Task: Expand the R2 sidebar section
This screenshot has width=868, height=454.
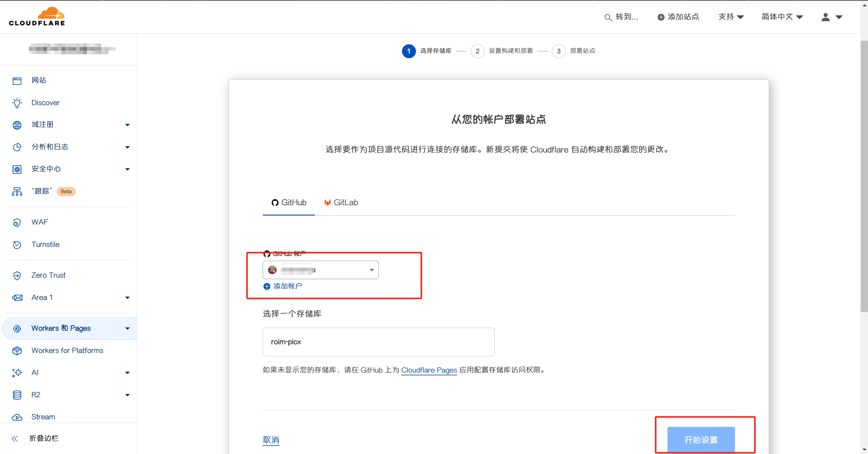Action: click(127, 395)
